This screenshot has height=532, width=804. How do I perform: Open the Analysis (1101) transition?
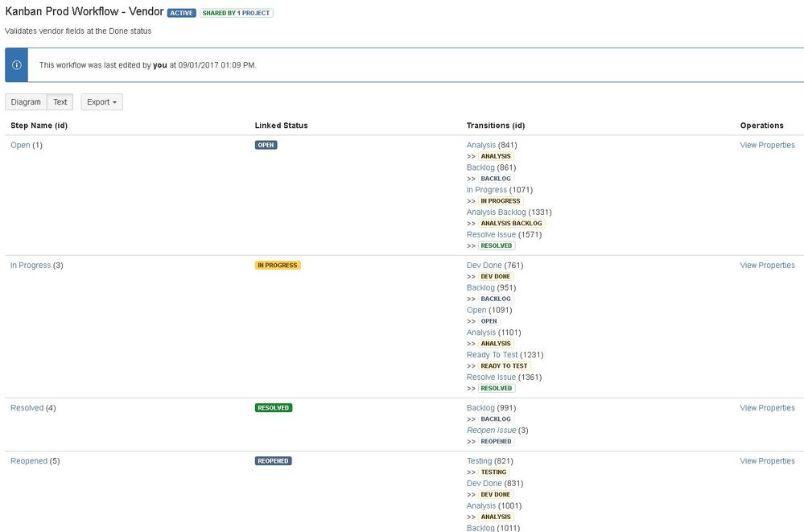click(x=481, y=332)
